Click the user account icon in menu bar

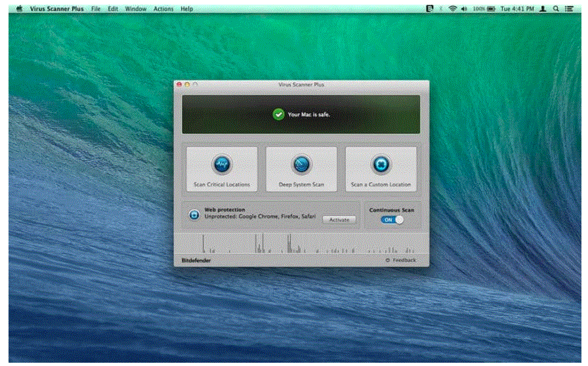coord(543,9)
